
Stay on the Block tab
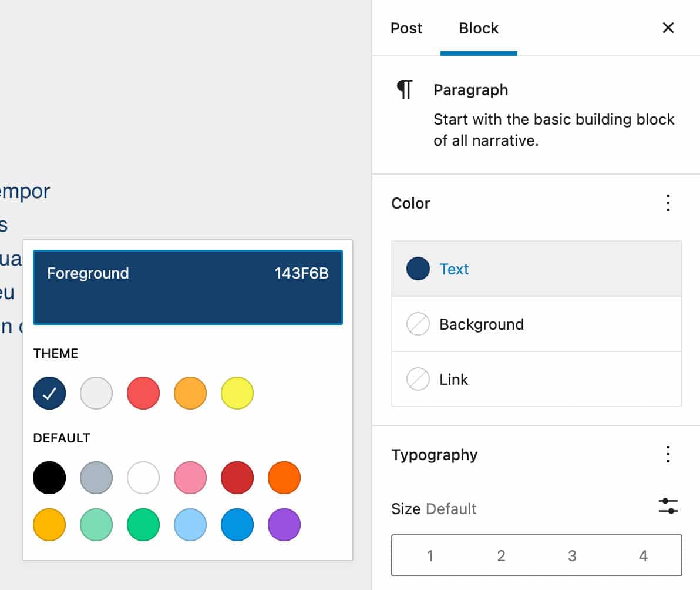point(478,28)
